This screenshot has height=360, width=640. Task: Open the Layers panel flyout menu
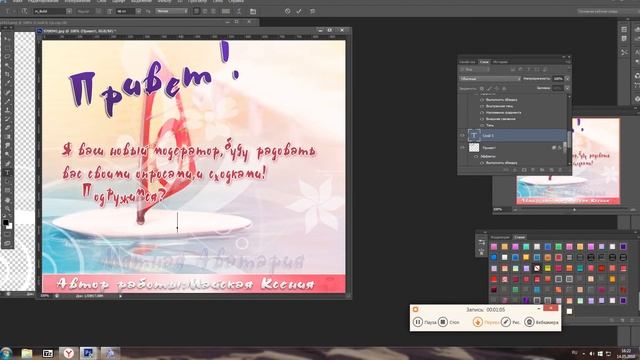click(x=568, y=62)
